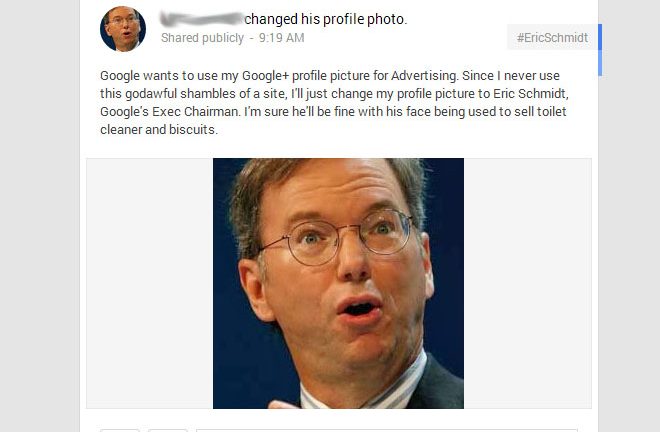Click gray area right of the photo

coord(527,283)
